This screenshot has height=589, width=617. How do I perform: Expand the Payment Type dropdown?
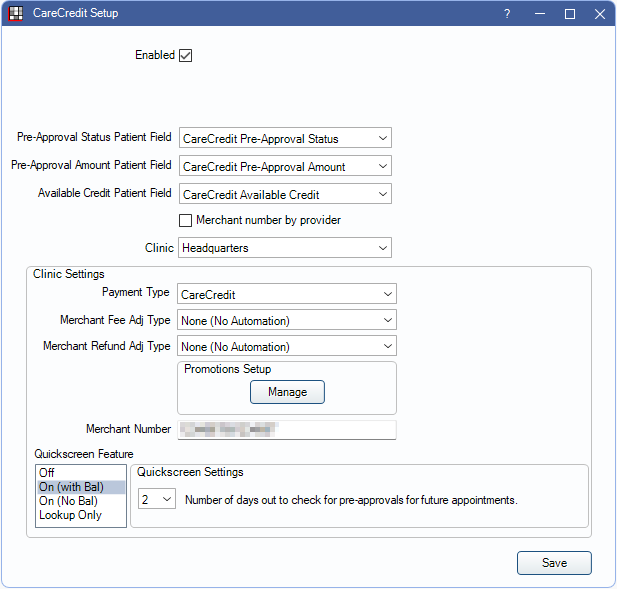point(287,294)
